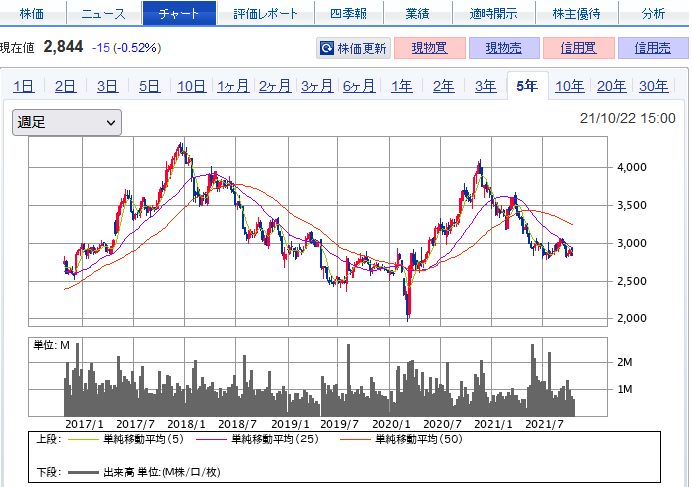
Task: Select the 1日 chart period
Action: click(x=23, y=86)
